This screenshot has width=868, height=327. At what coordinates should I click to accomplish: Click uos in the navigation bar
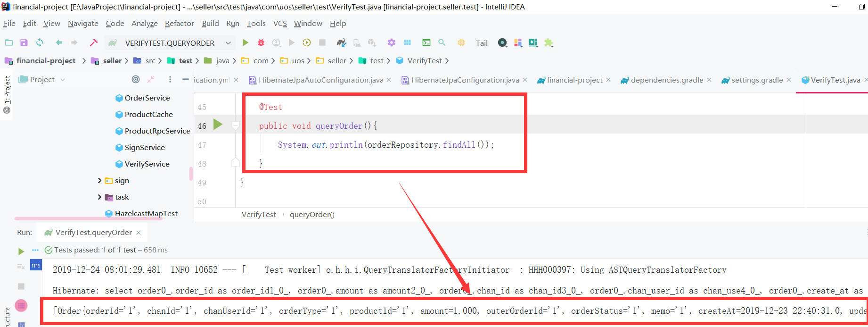298,60
